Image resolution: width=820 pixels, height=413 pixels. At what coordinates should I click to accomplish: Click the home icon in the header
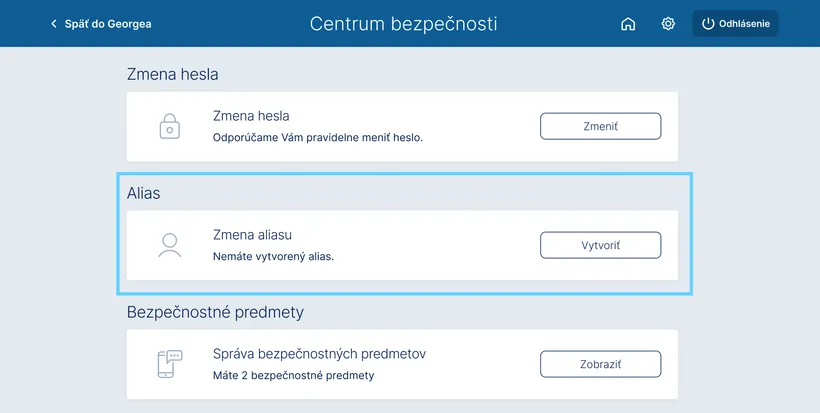[x=628, y=23]
